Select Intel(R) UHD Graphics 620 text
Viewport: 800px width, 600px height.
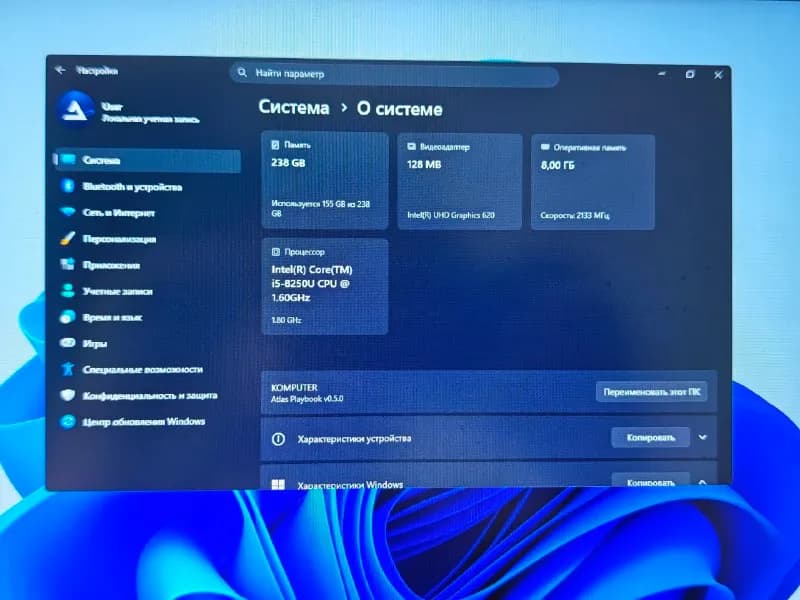pyautogui.click(x=451, y=215)
